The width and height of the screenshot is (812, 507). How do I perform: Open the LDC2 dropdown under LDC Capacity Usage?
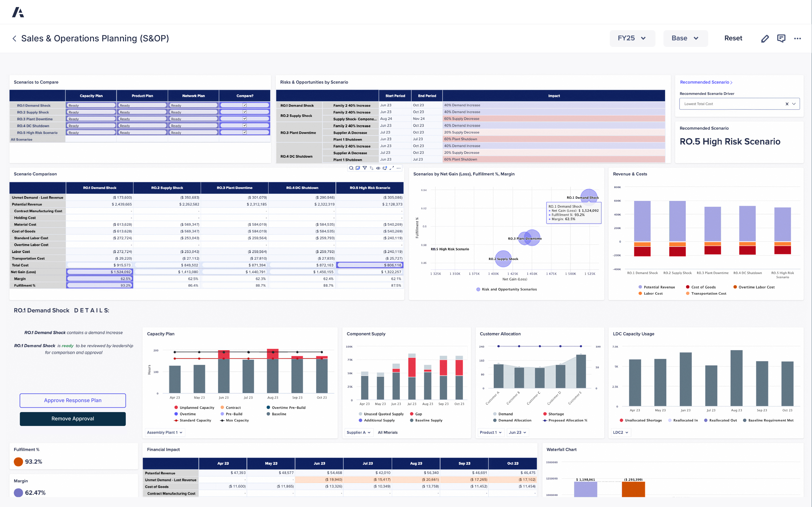tap(620, 432)
